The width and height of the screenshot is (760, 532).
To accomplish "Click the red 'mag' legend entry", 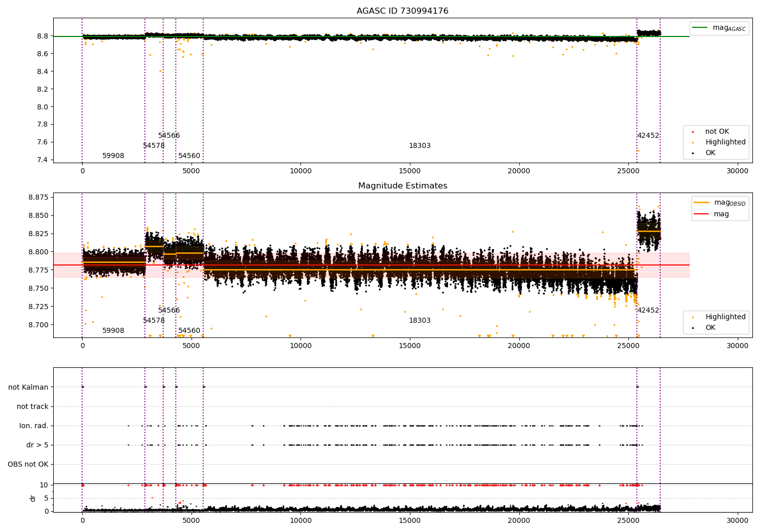I will 711,214.
